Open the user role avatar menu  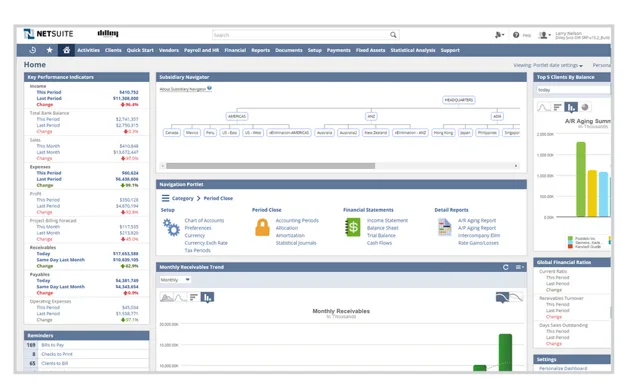pos(544,35)
